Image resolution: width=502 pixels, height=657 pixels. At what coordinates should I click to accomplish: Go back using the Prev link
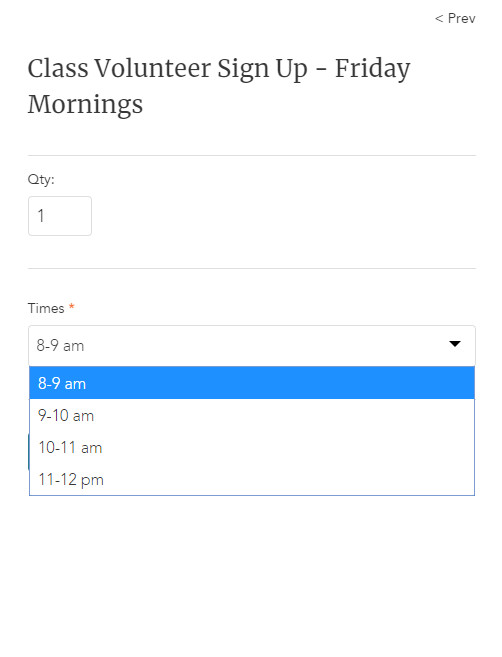(455, 18)
